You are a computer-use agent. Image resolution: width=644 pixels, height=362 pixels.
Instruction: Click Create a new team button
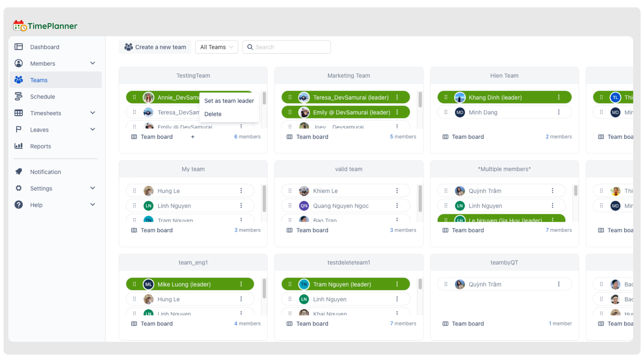pos(155,47)
